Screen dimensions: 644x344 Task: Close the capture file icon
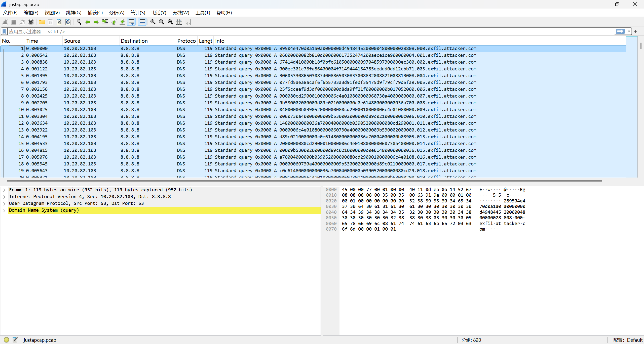59,22
